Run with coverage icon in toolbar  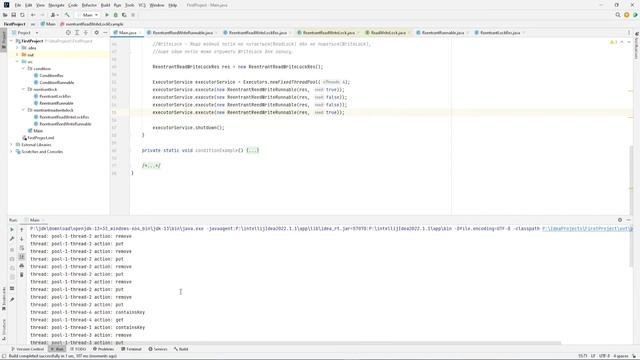124,15
